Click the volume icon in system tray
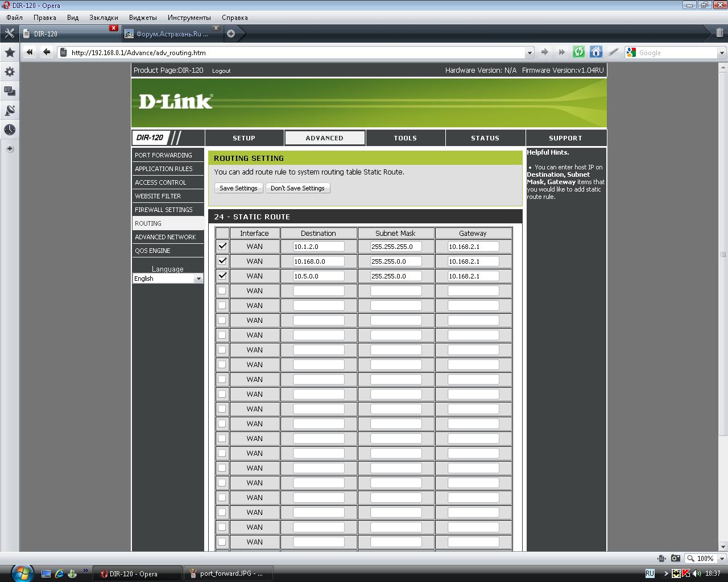Image resolution: width=728 pixels, height=582 pixels. 697,573
